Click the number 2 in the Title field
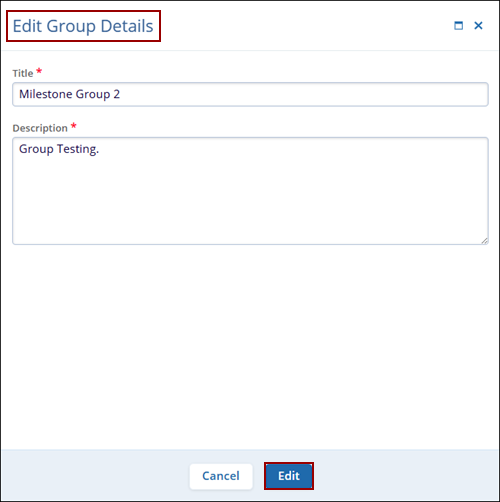The image size is (500, 502). (x=116, y=94)
